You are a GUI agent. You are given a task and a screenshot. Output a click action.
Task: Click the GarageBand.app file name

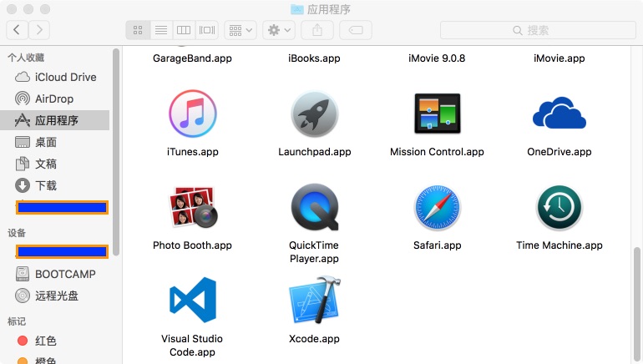[x=192, y=58]
